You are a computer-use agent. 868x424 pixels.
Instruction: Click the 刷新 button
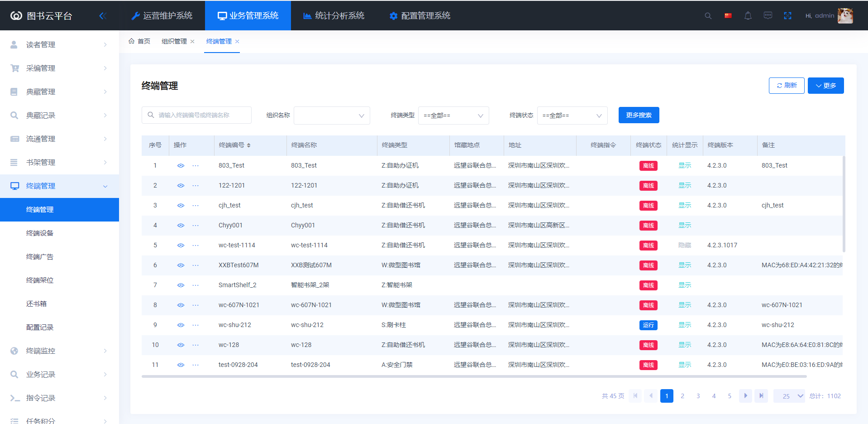(787, 86)
